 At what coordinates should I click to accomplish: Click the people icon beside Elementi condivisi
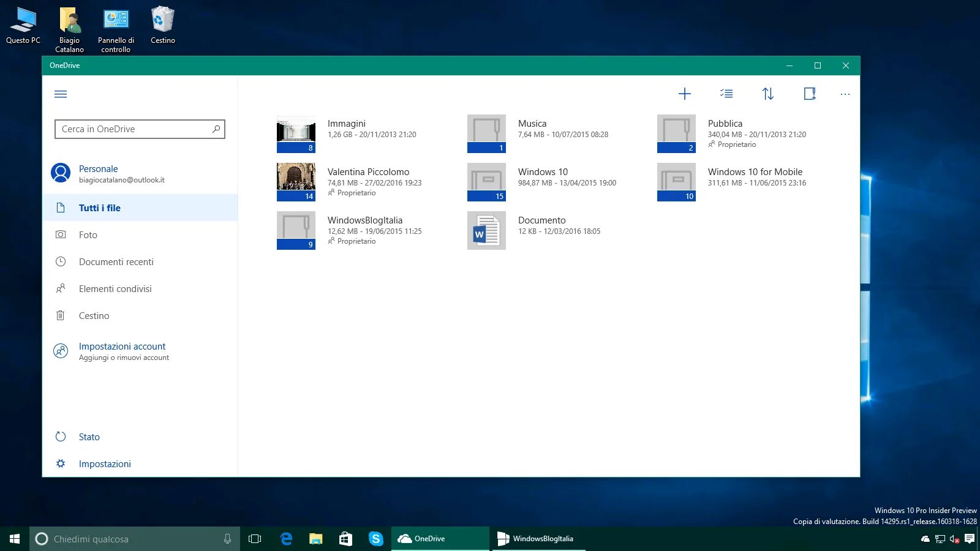point(61,288)
